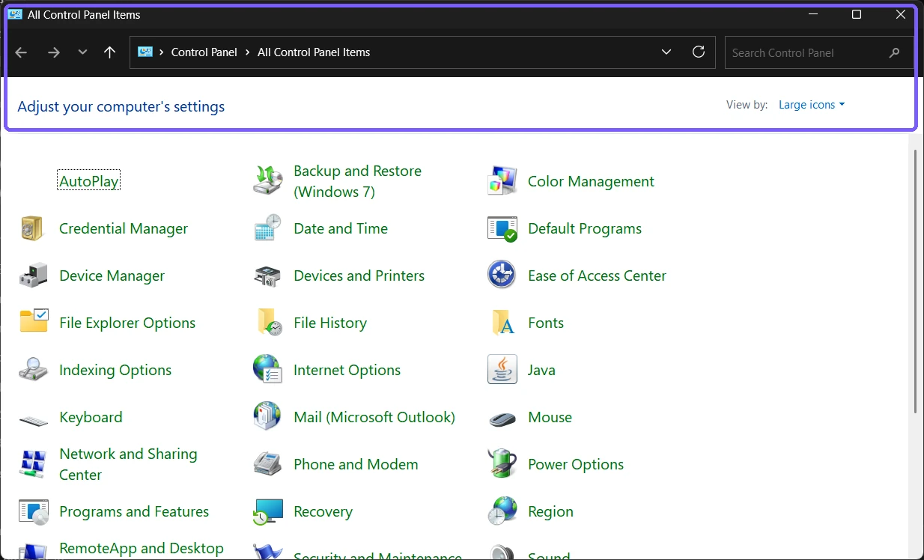Open the Programs and Features icon
The image size is (924, 560).
click(x=34, y=512)
